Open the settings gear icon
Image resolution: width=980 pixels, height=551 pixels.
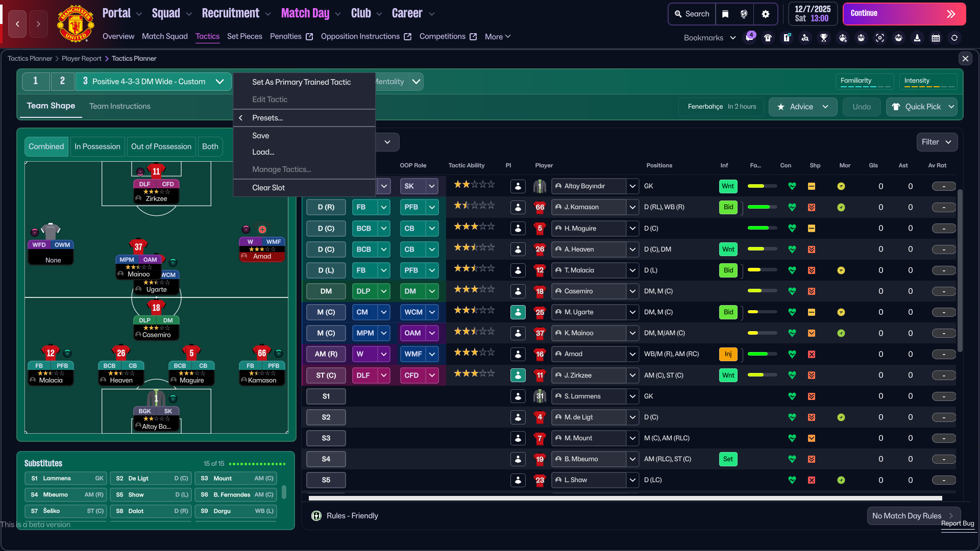pos(765,14)
